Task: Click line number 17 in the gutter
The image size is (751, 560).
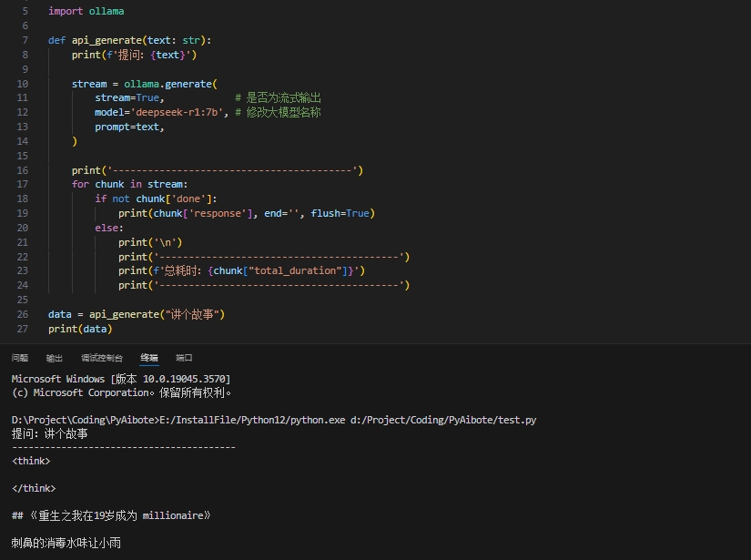Action: pyautogui.click(x=23, y=185)
